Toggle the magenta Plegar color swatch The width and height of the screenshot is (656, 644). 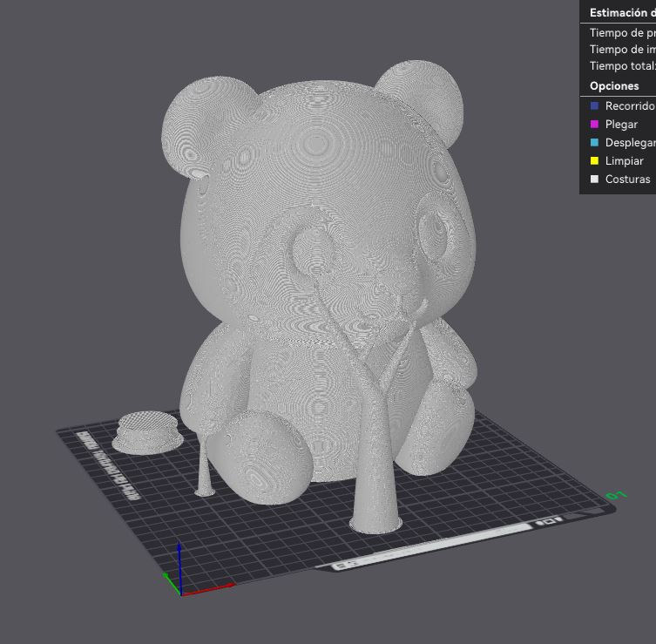[x=594, y=125]
